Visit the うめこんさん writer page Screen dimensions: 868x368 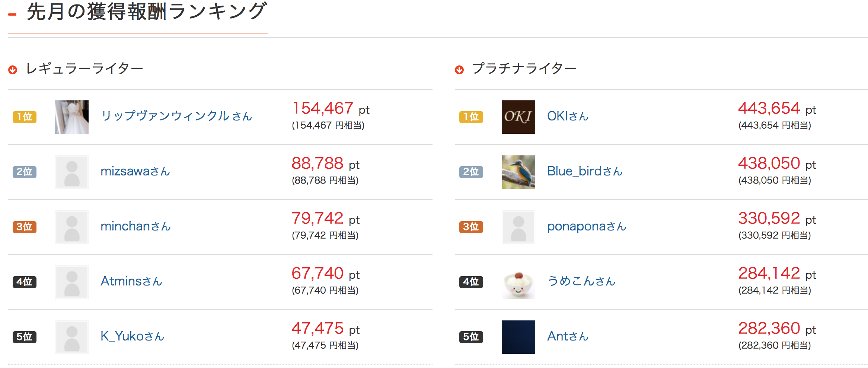[x=581, y=281]
